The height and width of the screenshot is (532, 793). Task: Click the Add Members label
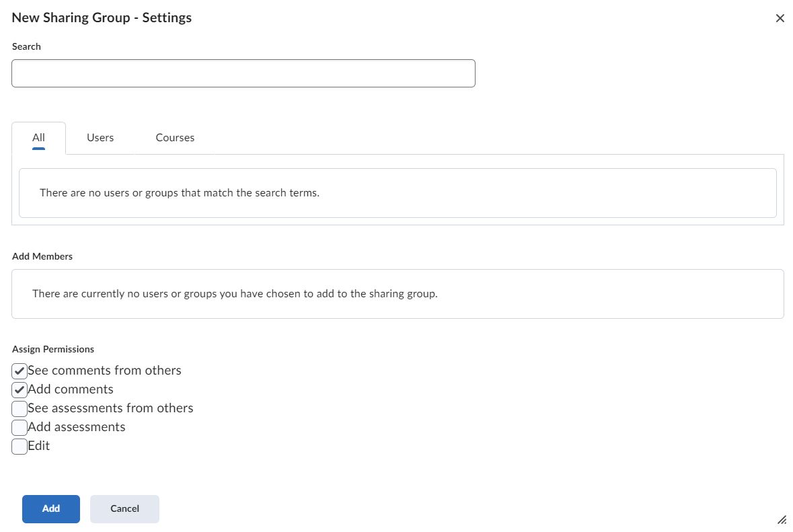[42, 256]
